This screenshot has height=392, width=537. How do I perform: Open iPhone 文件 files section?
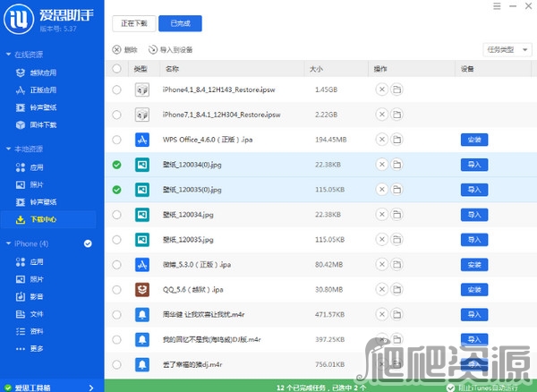[30, 314]
